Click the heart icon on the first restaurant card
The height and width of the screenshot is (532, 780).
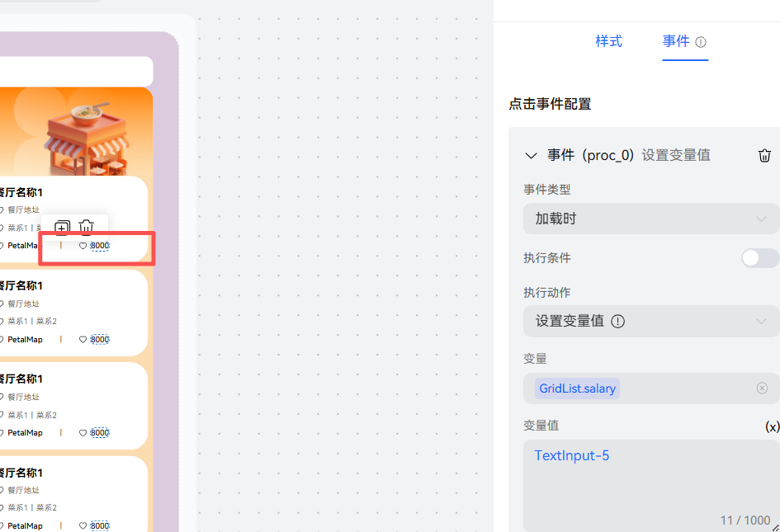[x=83, y=245]
